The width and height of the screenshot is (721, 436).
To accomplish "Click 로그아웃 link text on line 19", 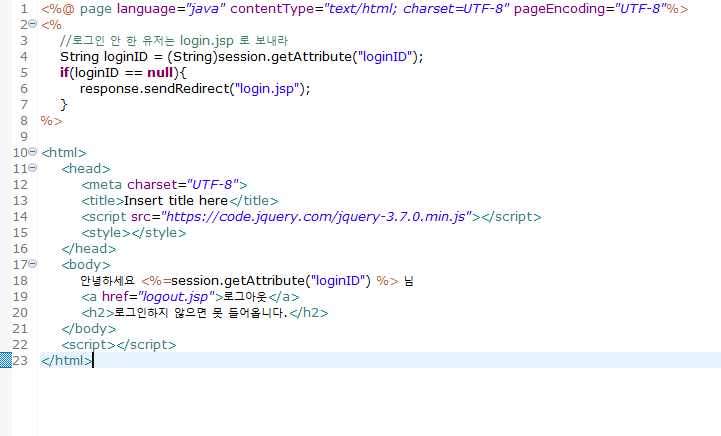I will pos(245,297).
